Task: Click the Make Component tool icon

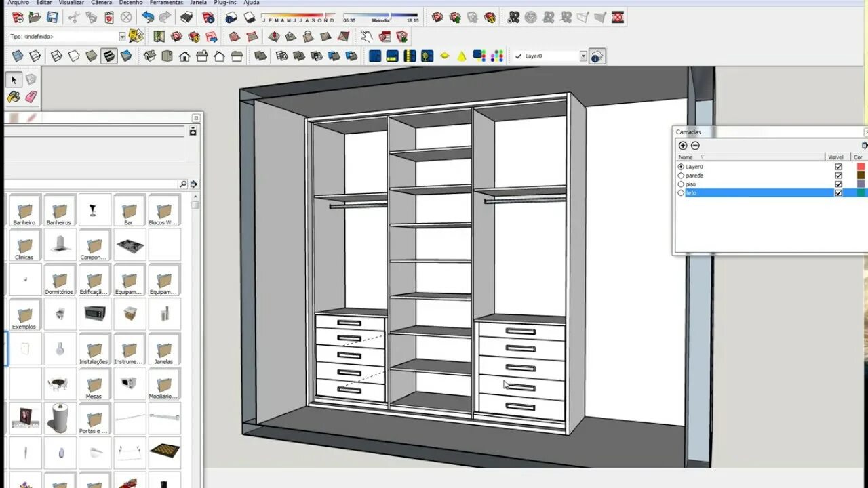Action: (31, 80)
